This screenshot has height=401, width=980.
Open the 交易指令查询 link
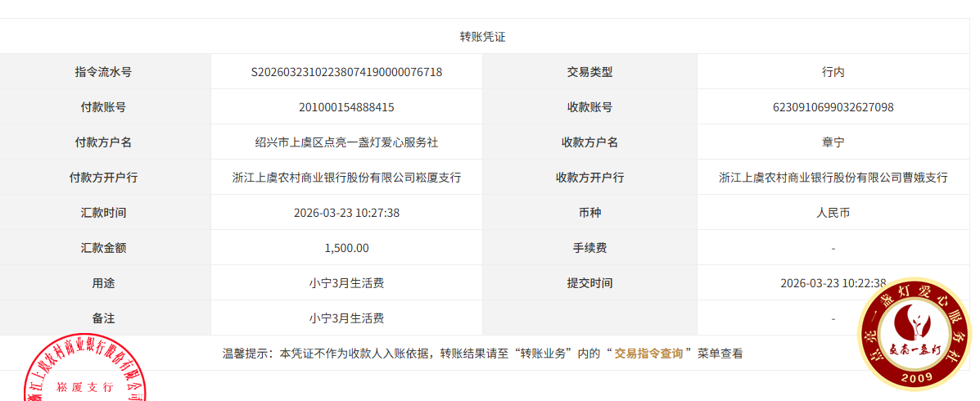pos(648,354)
